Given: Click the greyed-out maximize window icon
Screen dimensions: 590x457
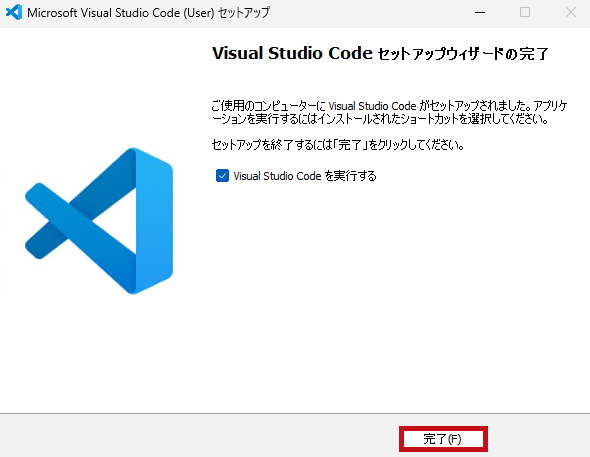Looking at the screenshot, I should point(525,12).
